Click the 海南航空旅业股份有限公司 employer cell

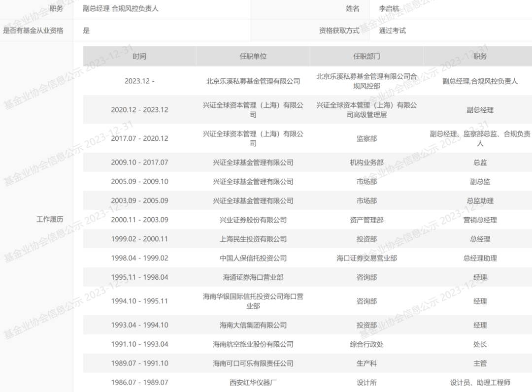(x=253, y=344)
